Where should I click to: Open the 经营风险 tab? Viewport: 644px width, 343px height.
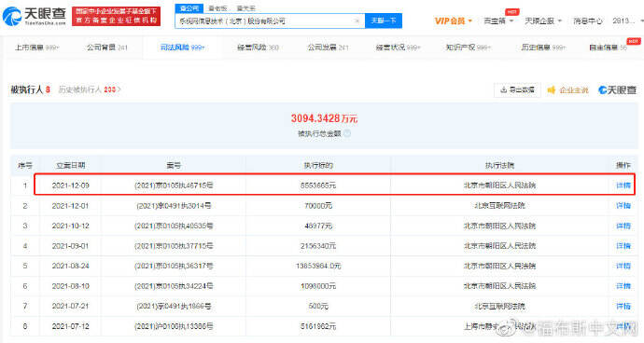coord(258,48)
